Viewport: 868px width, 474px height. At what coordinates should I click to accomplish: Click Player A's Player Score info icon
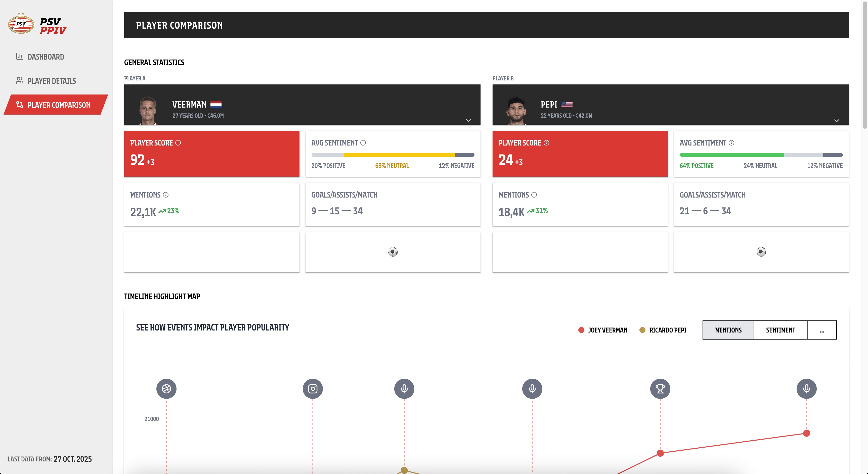178,143
